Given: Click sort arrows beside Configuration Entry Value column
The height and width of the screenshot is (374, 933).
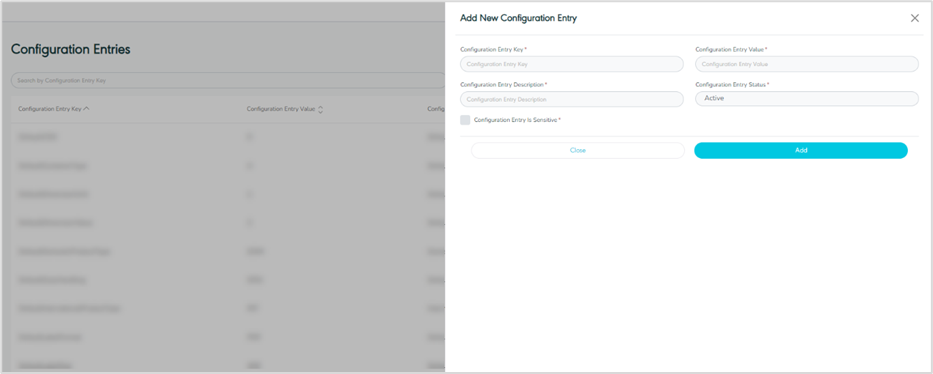Looking at the screenshot, I should 321,109.
